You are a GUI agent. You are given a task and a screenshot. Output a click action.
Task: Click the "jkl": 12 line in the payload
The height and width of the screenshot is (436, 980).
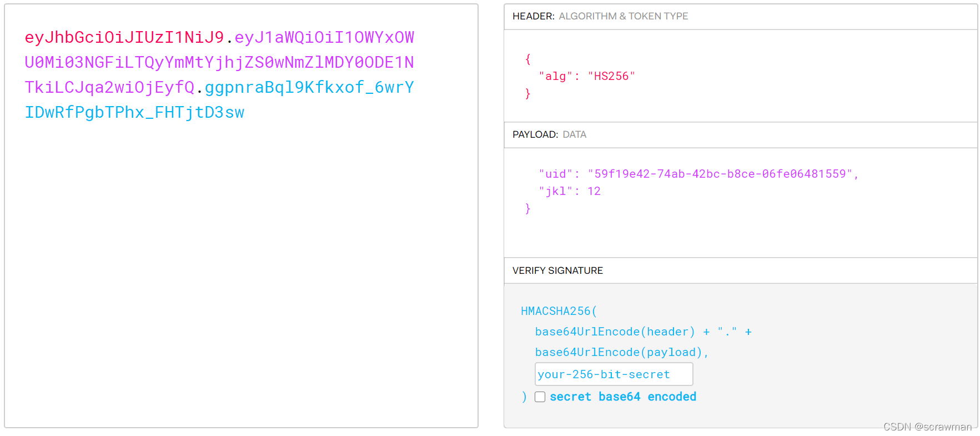(x=570, y=191)
